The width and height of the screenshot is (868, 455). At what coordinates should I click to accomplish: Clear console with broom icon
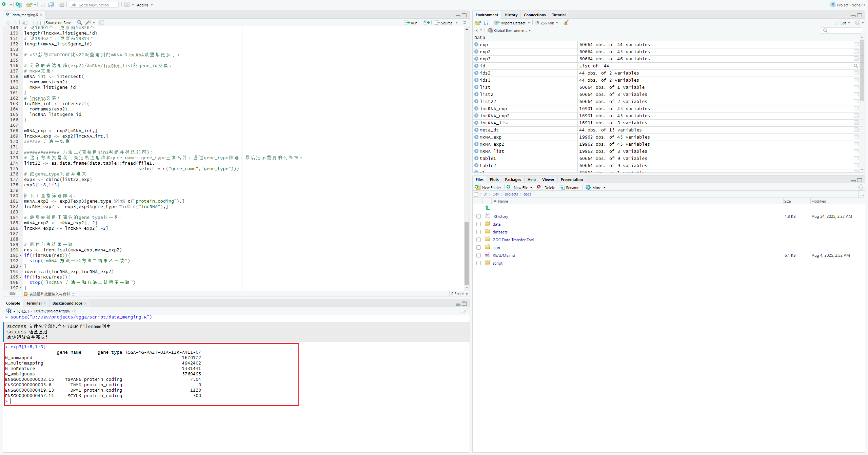point(465,311)
